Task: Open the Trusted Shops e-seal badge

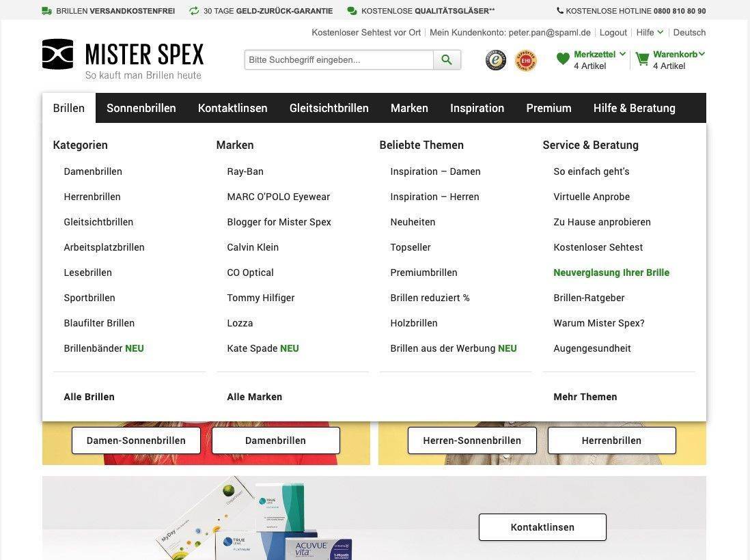Action: [x=496, y=60]
